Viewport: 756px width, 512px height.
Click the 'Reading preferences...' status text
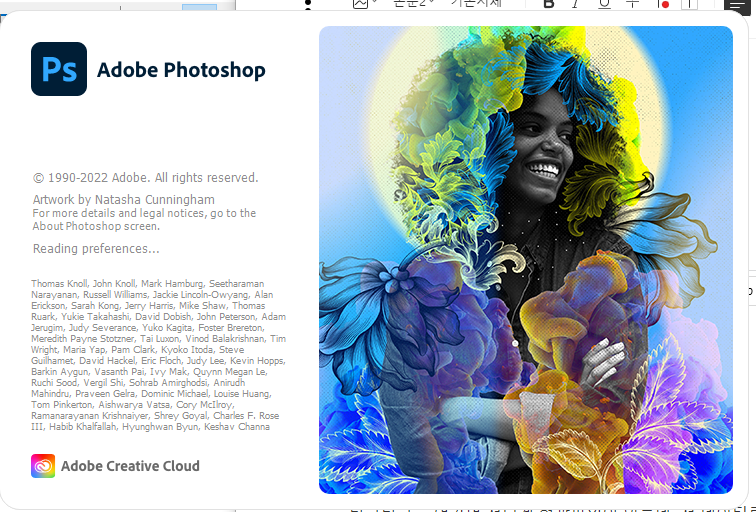pos(96,249)
